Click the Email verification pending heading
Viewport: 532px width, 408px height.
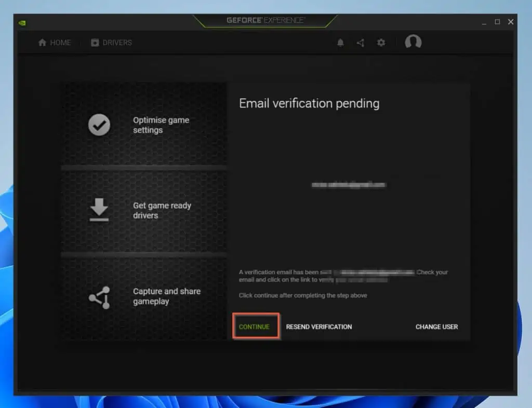(309, 104)
